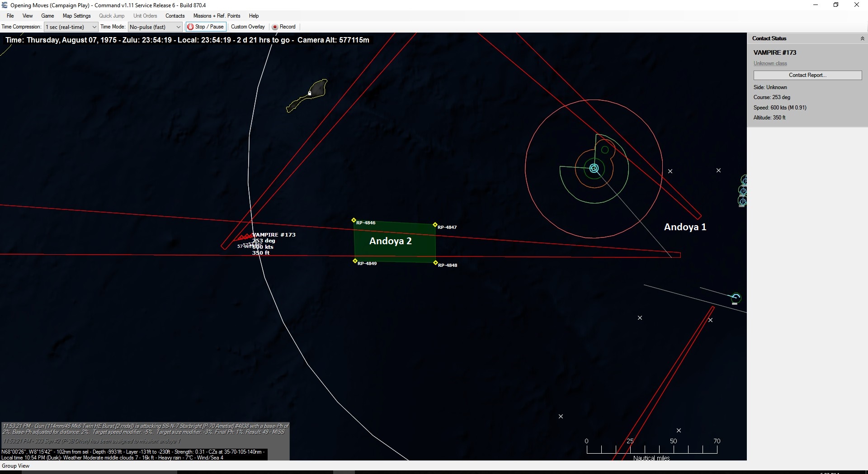Click the gun attack message log entry
Screen dimensions: 868x474
tap(145, 429)
